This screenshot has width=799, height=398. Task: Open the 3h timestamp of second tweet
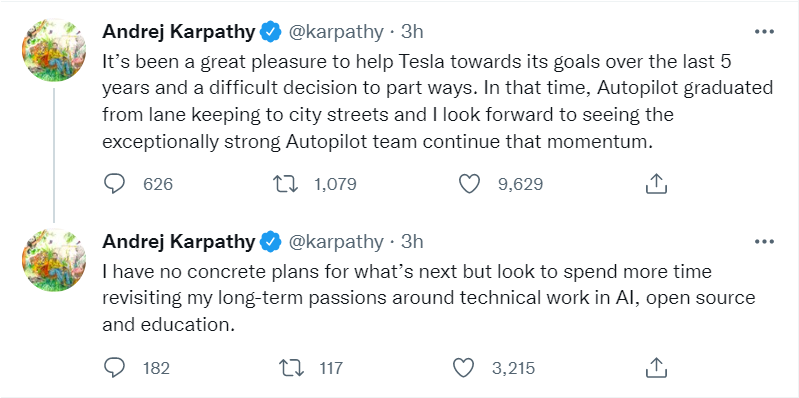(x=412, y=242)
